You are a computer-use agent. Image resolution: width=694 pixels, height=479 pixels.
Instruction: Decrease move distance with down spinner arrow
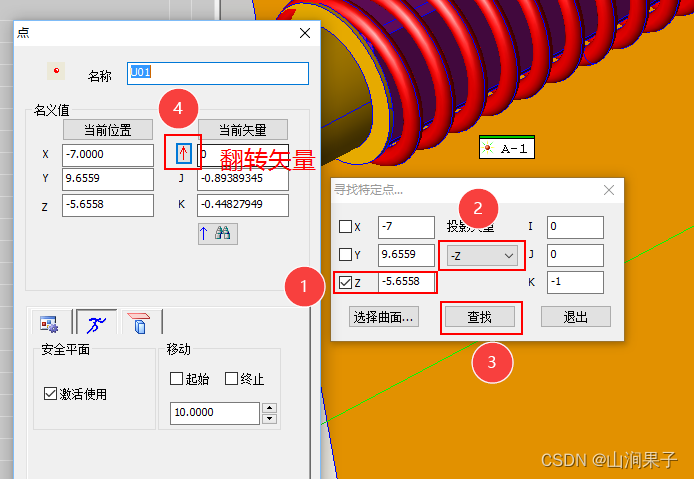click(270, 419)
